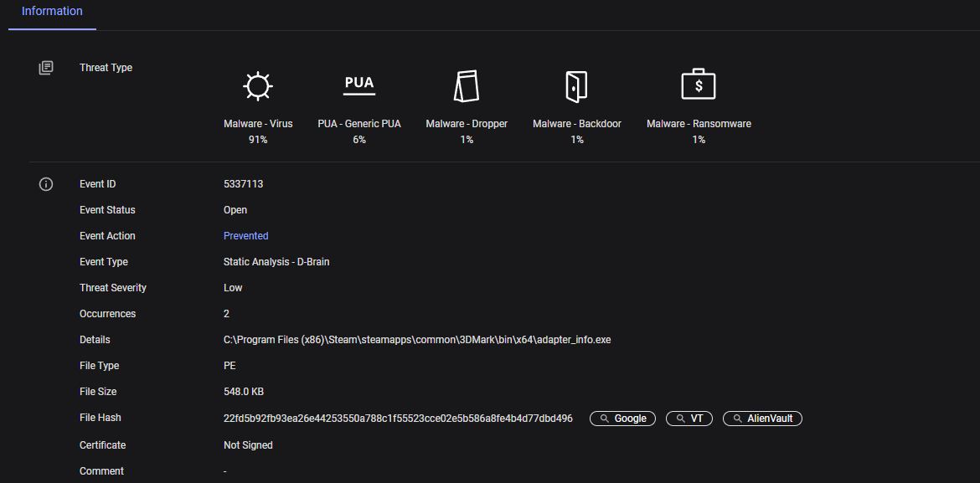Click the Event ID number 5337113
The image size is (980, 483).
coord(243,184)
